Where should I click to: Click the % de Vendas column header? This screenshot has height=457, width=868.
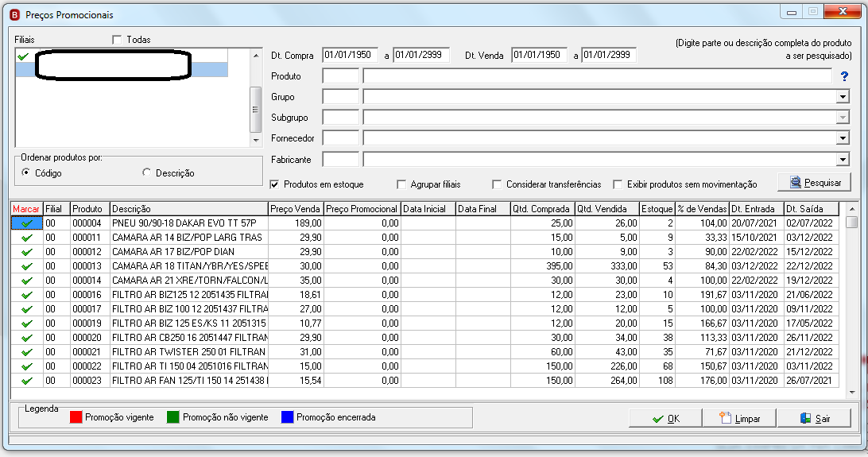(703, 208)
